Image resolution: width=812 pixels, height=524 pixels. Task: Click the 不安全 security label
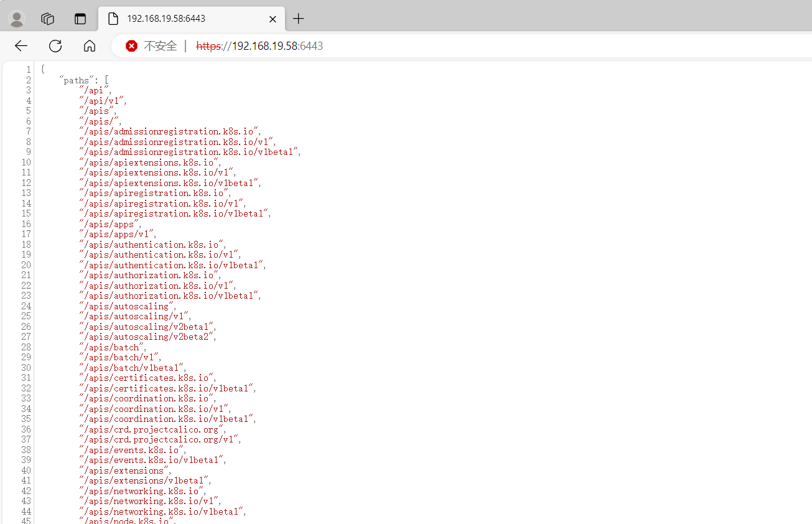(x=161, y=46)
